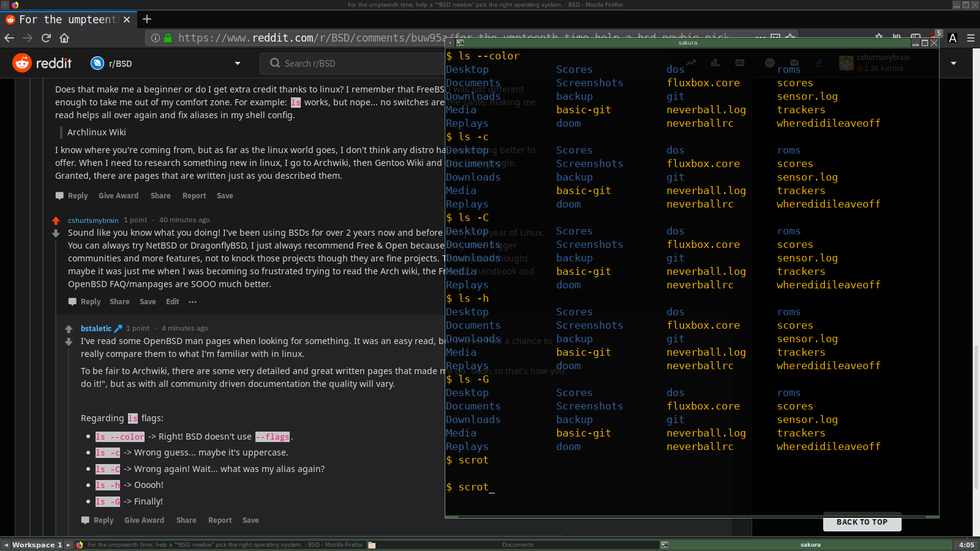Click the site padlock icon
The height and width of the screenshot is (551, 980).
[168, 38]
